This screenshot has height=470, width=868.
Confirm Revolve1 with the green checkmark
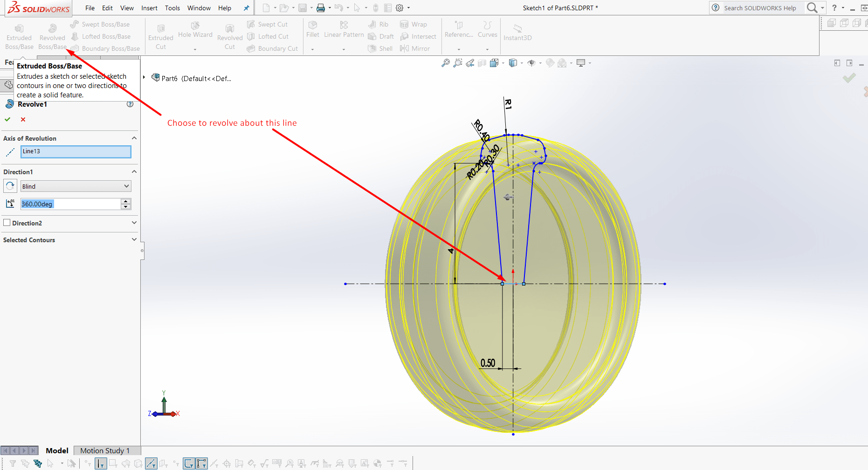pos(7,119)
